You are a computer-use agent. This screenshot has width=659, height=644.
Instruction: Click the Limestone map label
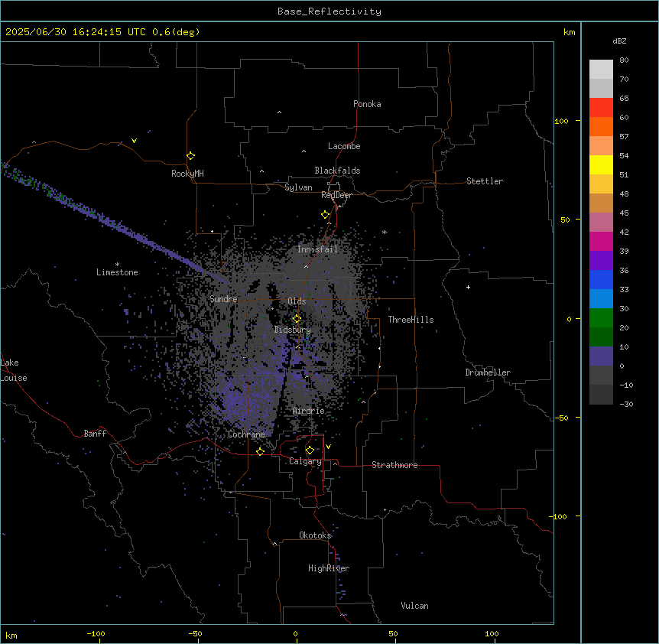click(117, 272)
